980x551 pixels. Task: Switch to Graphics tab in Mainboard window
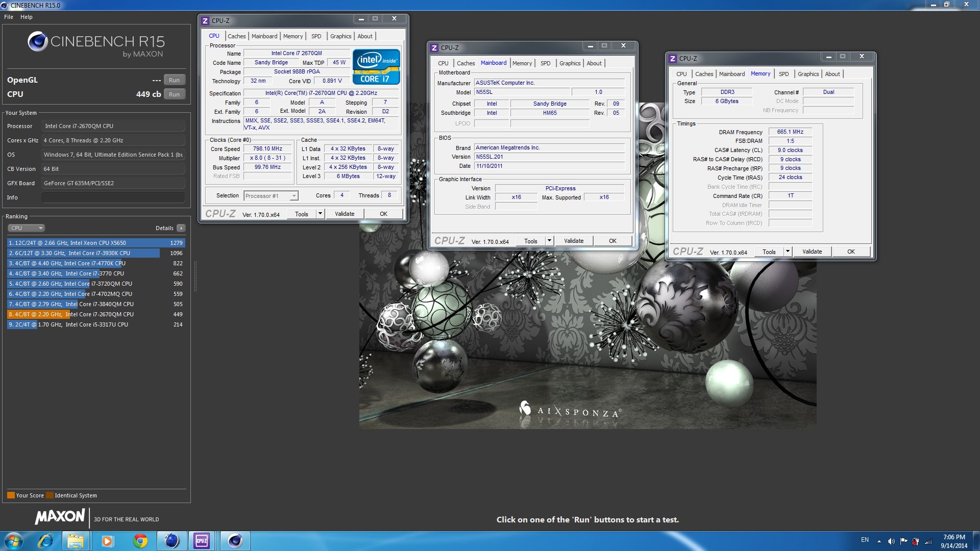570,63
